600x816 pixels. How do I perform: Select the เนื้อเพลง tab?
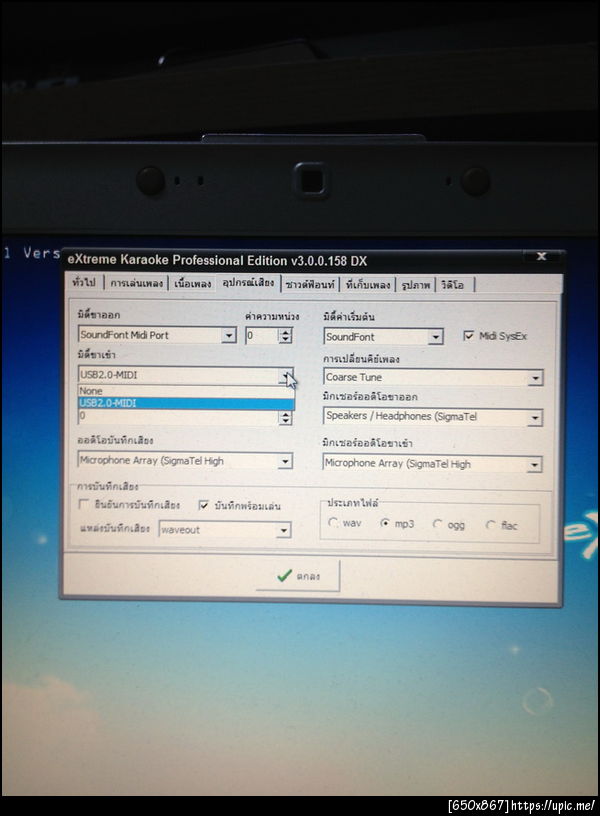click(193, 284)
